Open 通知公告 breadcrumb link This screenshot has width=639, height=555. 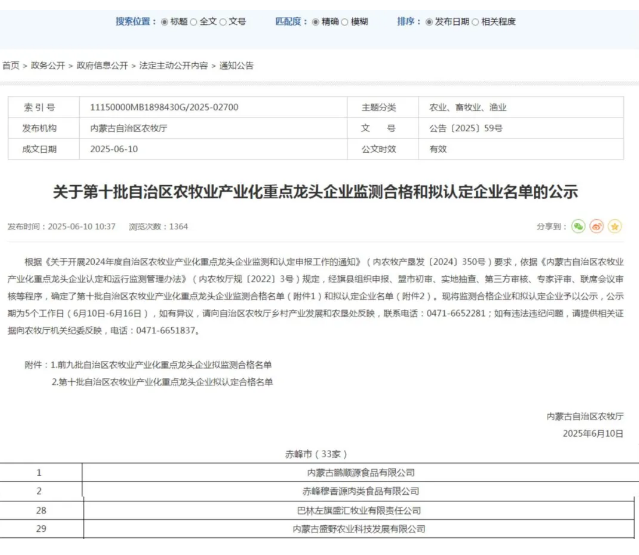(x=236, y=66)
